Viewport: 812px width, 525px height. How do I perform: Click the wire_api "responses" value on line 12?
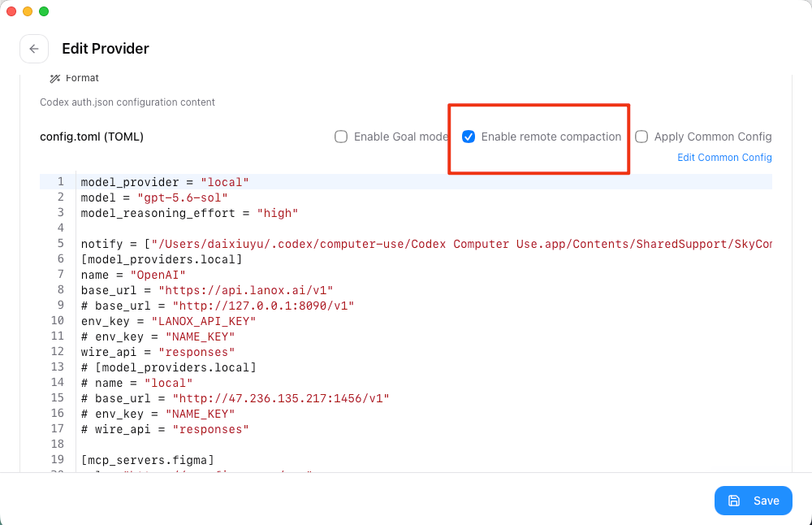[197, 353]
